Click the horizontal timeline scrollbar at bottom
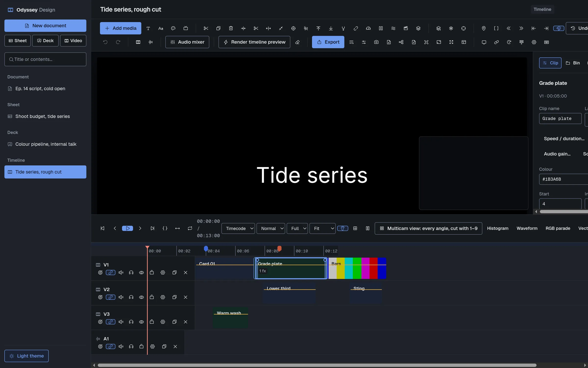This screenshot has width=588, height=368. click(317, 365)
